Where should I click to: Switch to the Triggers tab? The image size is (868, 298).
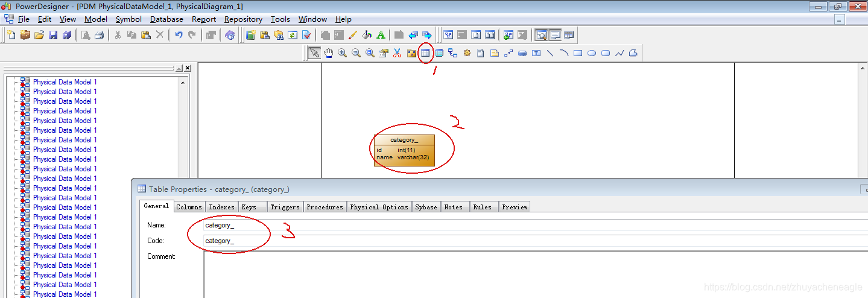pos(285,207)
